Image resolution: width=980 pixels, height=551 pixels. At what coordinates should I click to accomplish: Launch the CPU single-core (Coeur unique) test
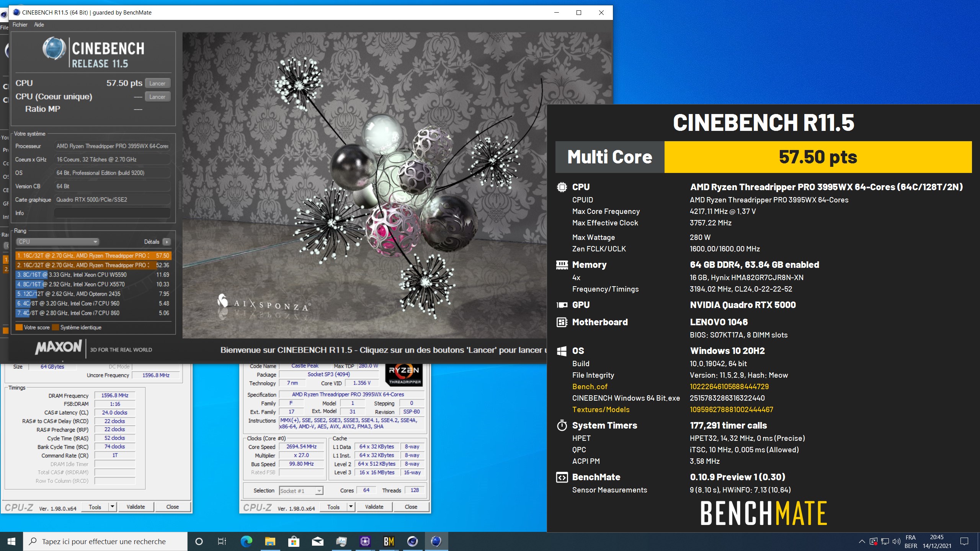[x=157, y=97]
